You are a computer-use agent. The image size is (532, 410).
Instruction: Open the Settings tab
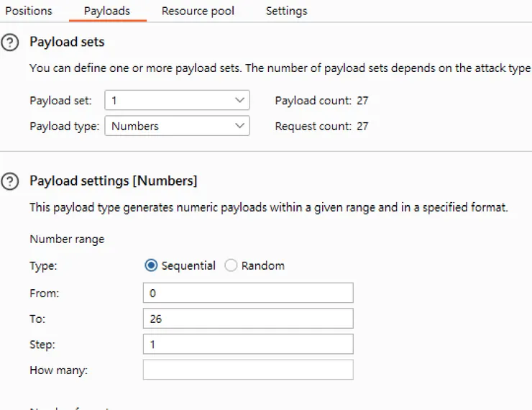(286, 11)
